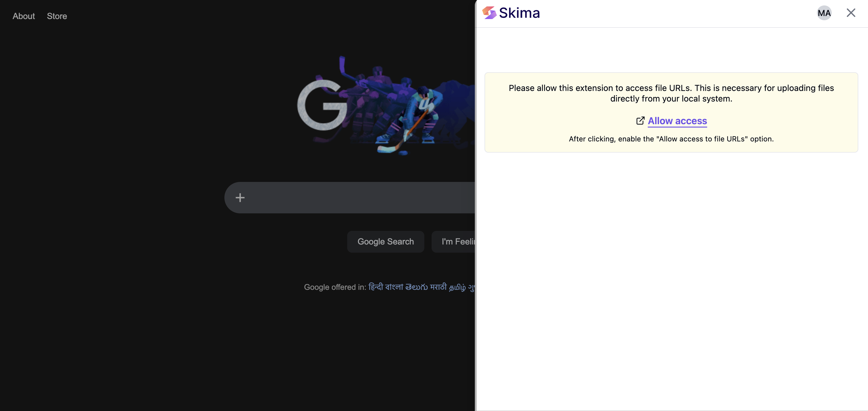This screenshot has height=411, width=868.
Task: Open the About page link
Action: point(24,16)
